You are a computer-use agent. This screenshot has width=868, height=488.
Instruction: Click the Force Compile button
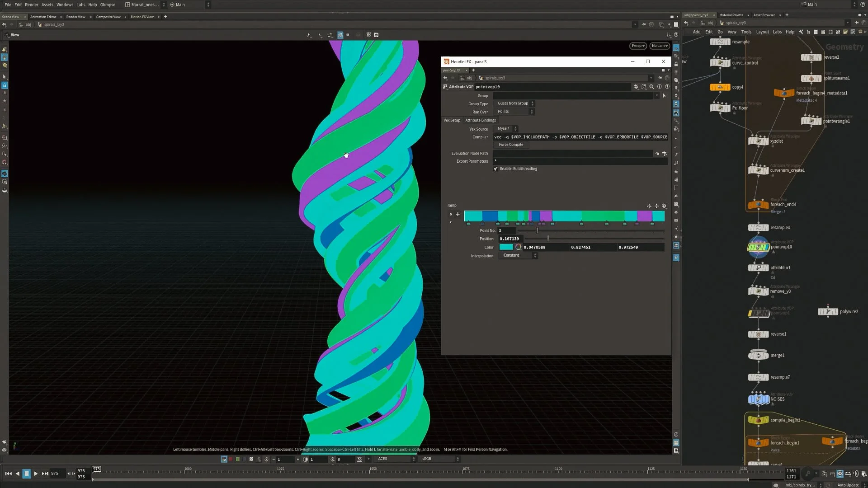(511, 145)
